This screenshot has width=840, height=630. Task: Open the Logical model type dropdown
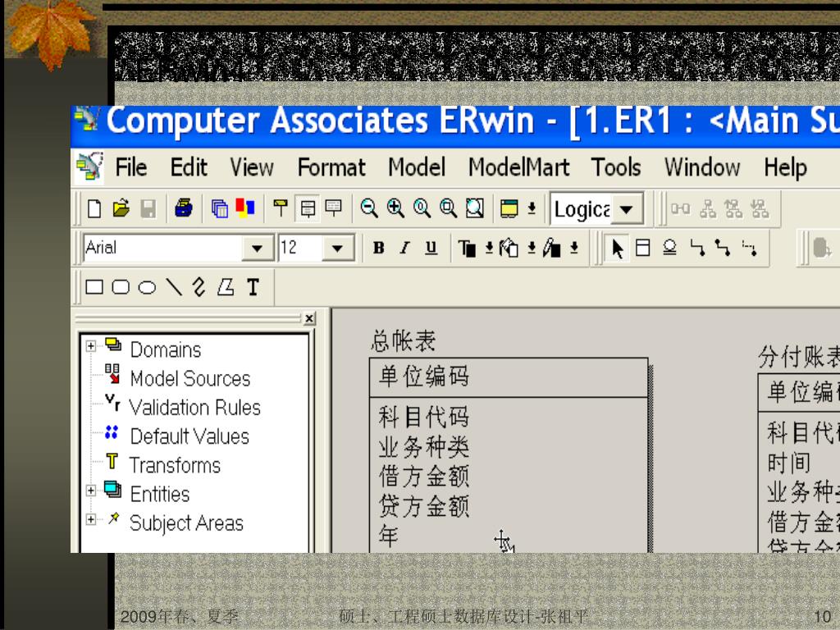coord(626,209)
